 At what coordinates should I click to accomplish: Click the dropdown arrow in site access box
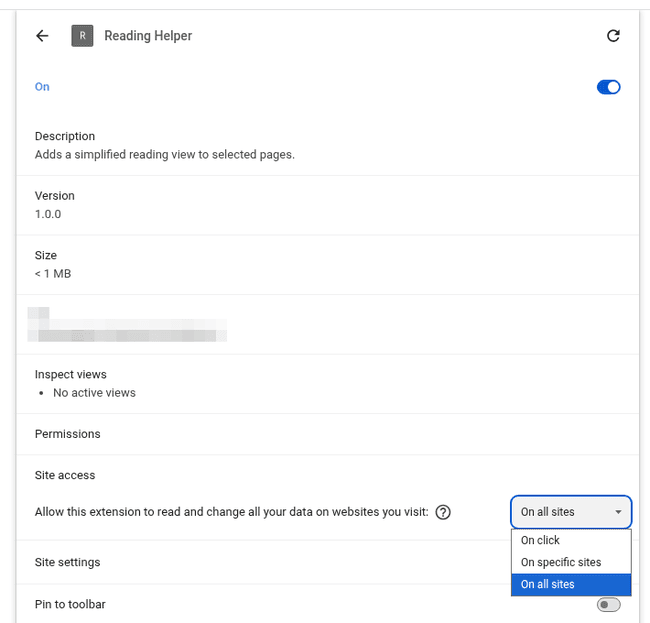(618, 512)
